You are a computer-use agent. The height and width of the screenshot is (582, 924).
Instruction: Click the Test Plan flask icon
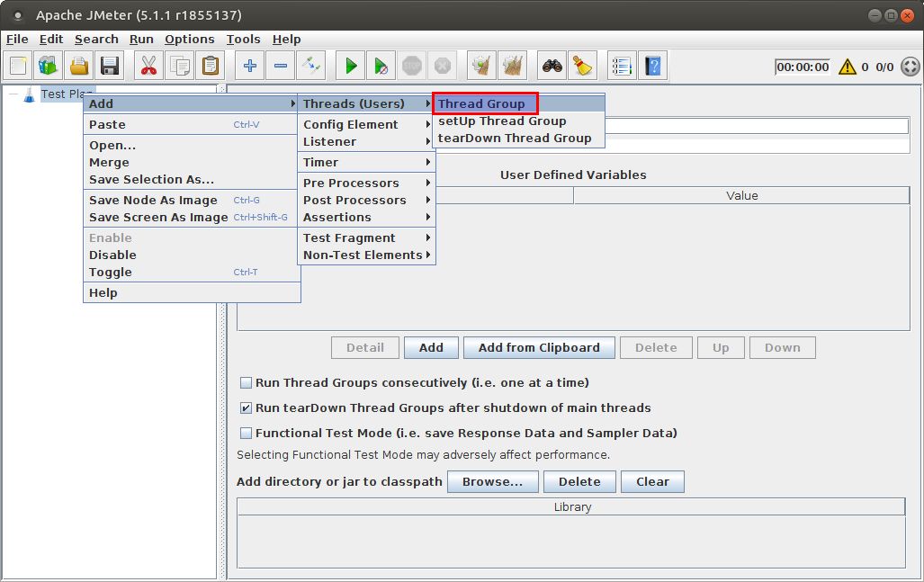pos(29,94)
